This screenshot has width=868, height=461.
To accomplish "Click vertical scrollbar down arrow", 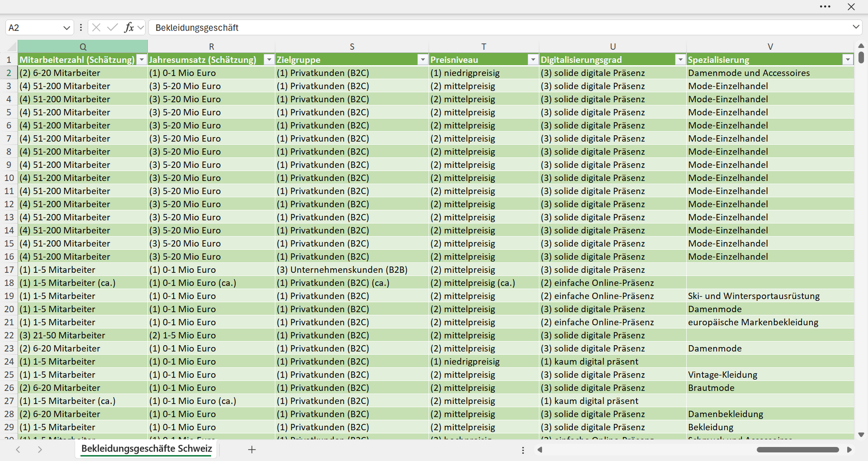I will click(861, 434).
